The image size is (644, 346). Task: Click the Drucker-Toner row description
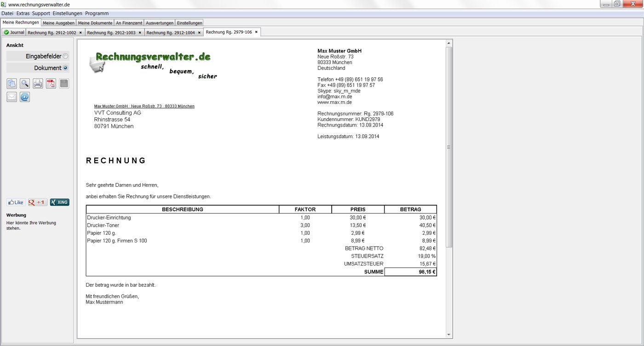[103, 225]
